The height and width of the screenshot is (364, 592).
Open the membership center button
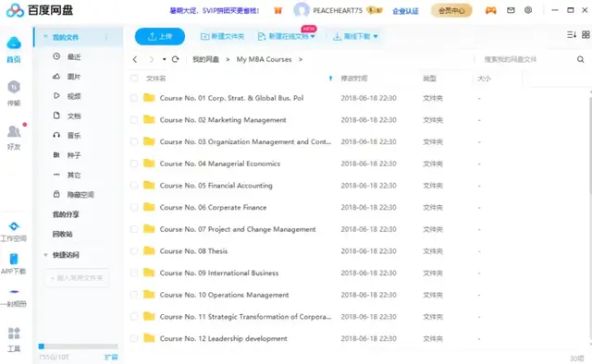(451, 10)
